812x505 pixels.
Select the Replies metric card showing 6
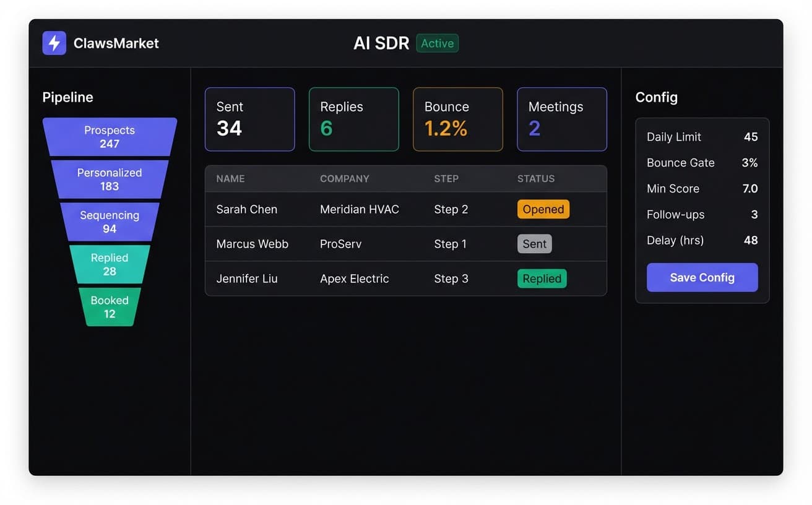tap(353, 119)
